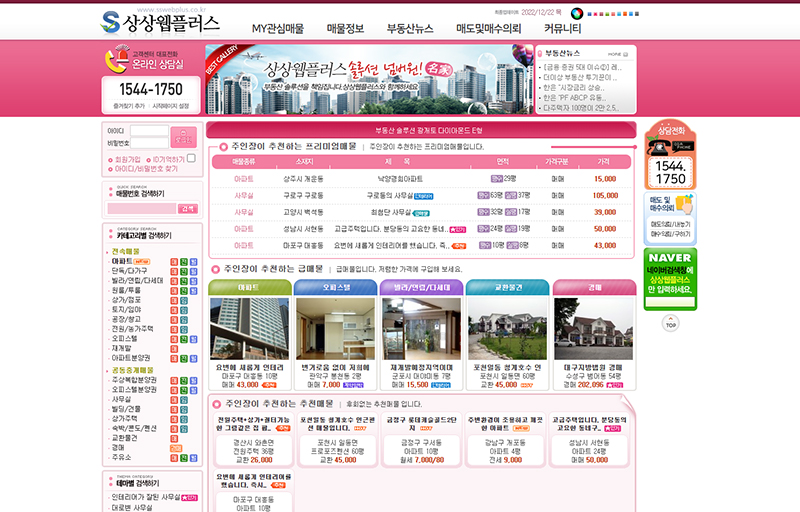Select the 빌라/연립/다세대 tab

click(421, 287)
